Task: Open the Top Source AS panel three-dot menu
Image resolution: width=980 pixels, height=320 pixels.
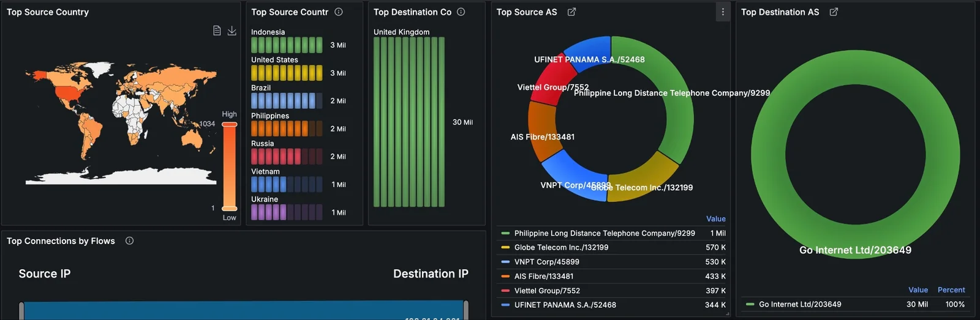Action: (x=723, y=12)
